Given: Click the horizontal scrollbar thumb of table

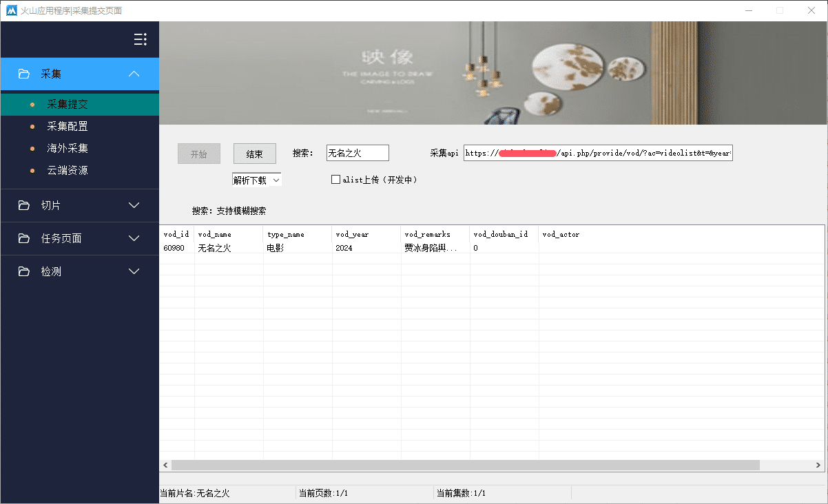Looking at the screenshot, I should 465,465.
